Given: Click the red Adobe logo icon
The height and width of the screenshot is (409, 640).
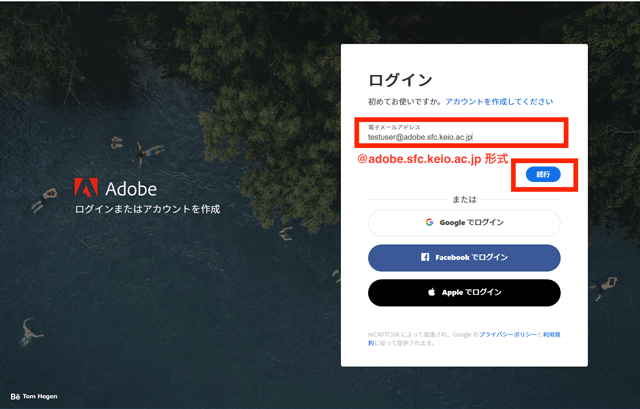Looking at the screenshot, I should pyautogui.click(x=85, y=187).
